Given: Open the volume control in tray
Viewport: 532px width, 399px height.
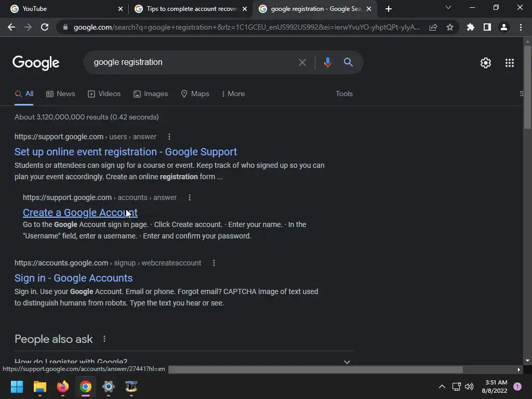Looking at the screenshot, I should click(469, 387).
